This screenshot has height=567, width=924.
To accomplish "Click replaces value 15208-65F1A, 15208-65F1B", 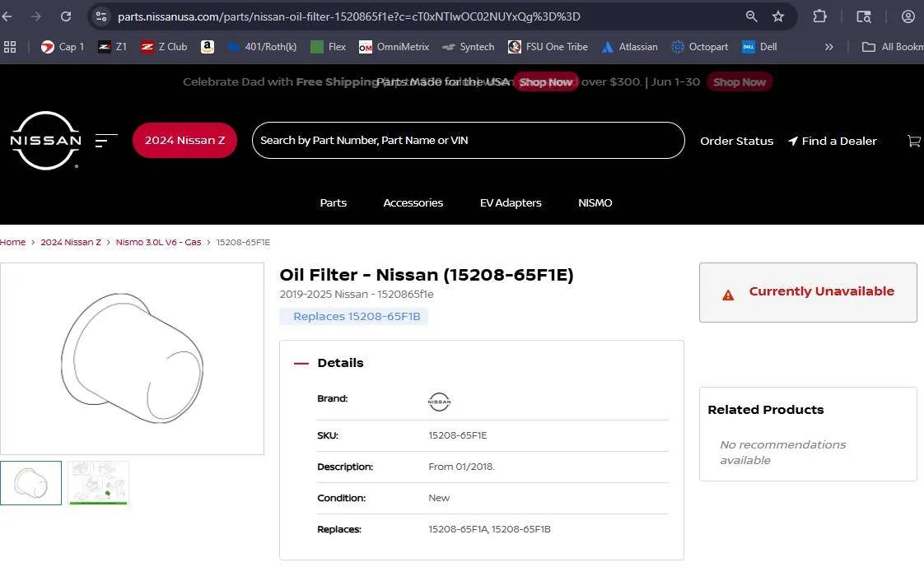I will click(489, 529).
